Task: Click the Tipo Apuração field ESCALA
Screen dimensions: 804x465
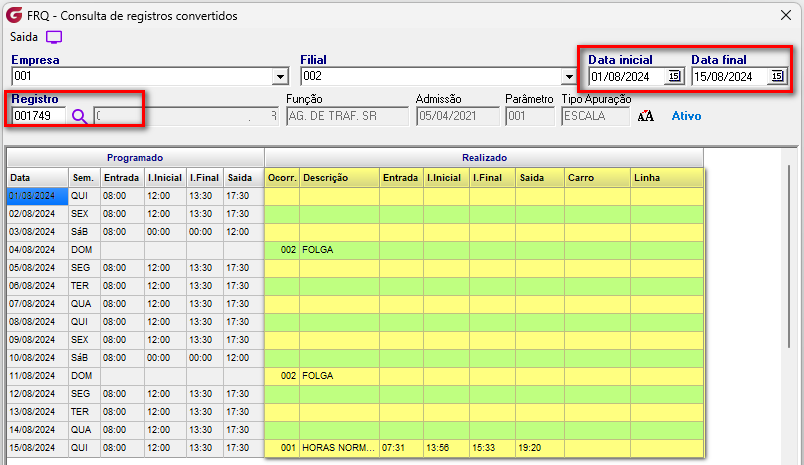Action: click(595, 116)
